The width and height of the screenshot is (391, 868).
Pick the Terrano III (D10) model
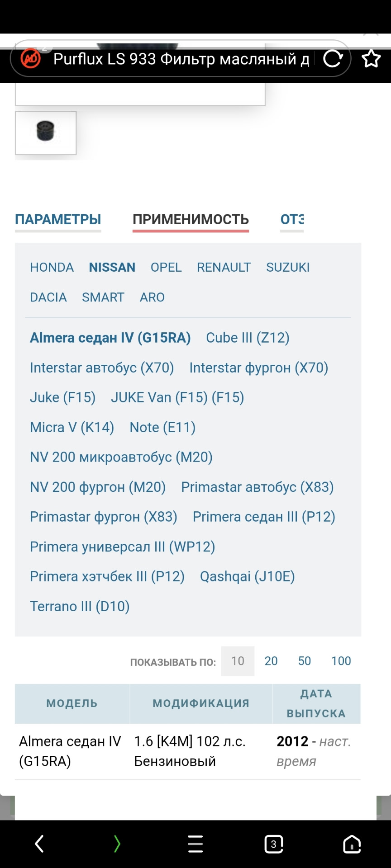point(80,606)
